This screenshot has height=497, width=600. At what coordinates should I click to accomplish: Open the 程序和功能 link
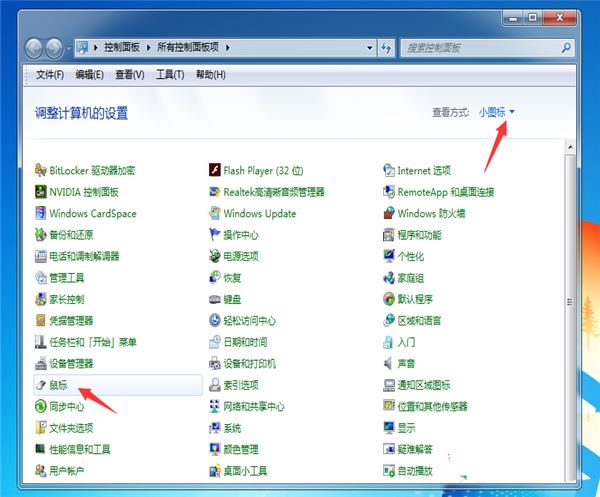pyautogui.click(x=419, y=235)
